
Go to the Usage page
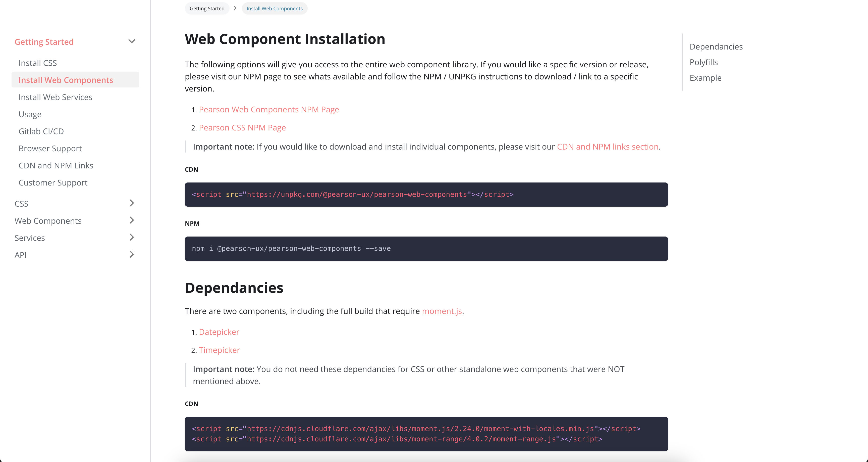pos(30,114)
